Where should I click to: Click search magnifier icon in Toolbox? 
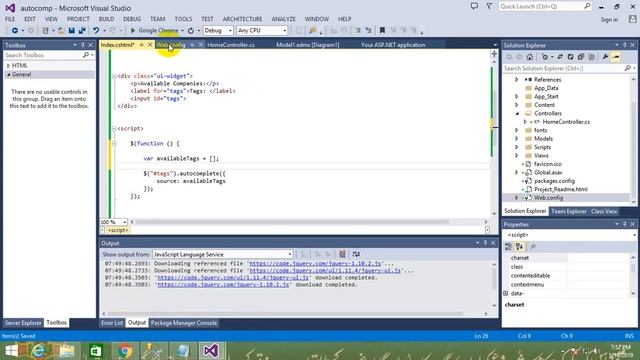tap(86, 55)
